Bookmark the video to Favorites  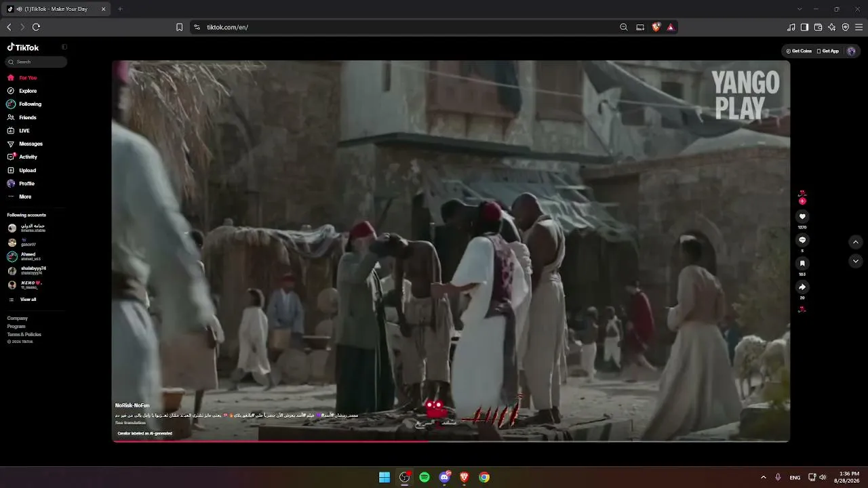coord(802,264)
